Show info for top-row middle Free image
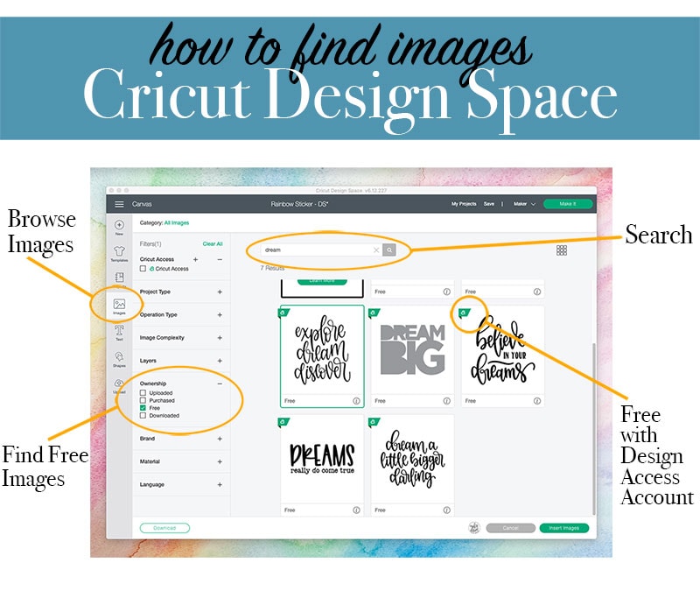This screenshot has height=591, width=700. click(x=446, y=292)
